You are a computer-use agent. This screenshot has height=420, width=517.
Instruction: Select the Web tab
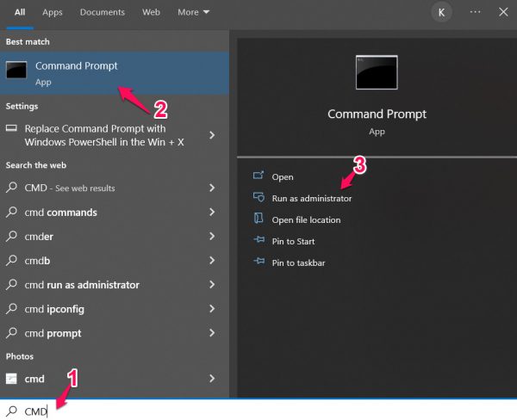(x=151, y=13)
